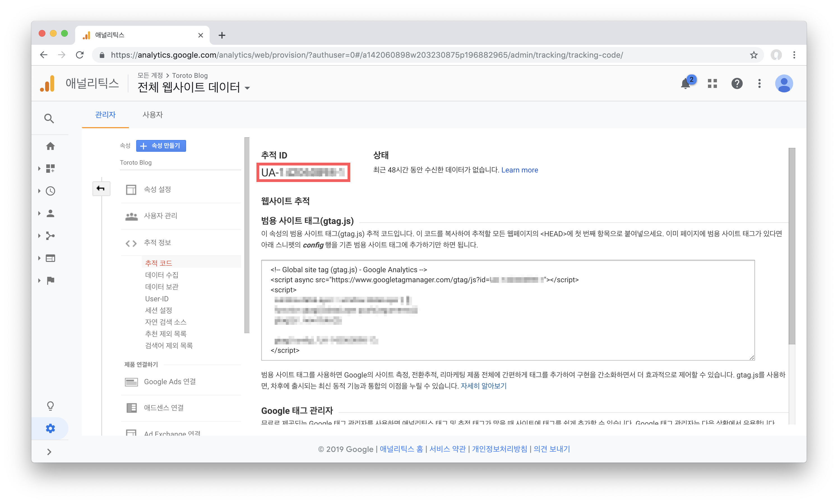Open Chrome profile icon in toolbar
Image resolution: width=838 pixels, height=504 pixels.
point(776,55)
